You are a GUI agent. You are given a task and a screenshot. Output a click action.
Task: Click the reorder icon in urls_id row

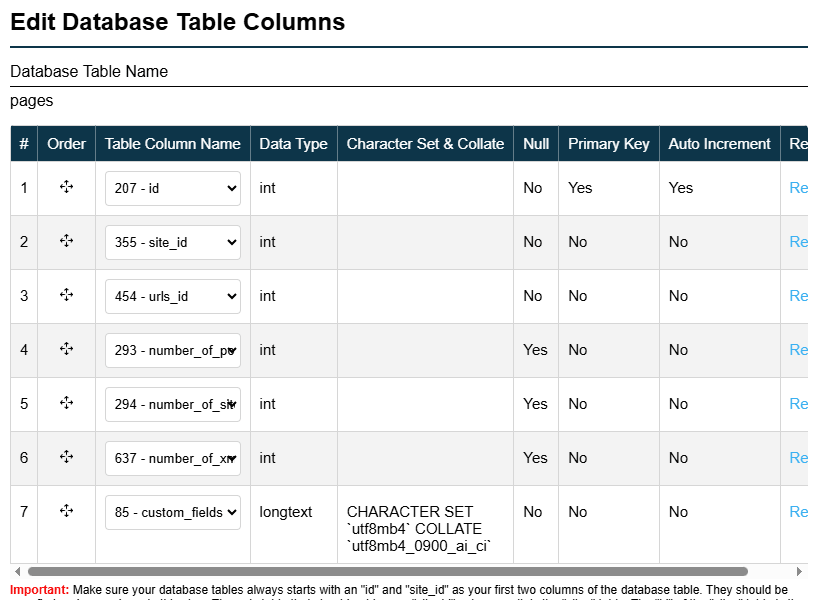[66, 295]
